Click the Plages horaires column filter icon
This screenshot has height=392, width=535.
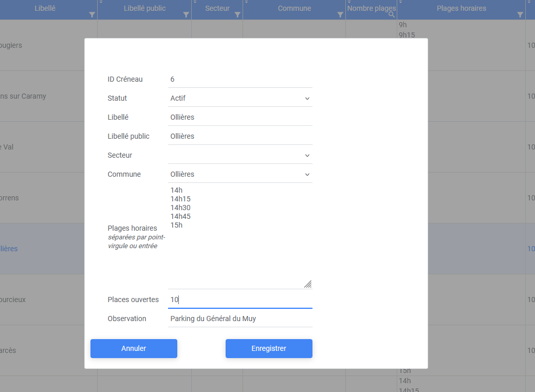(520, 15)
